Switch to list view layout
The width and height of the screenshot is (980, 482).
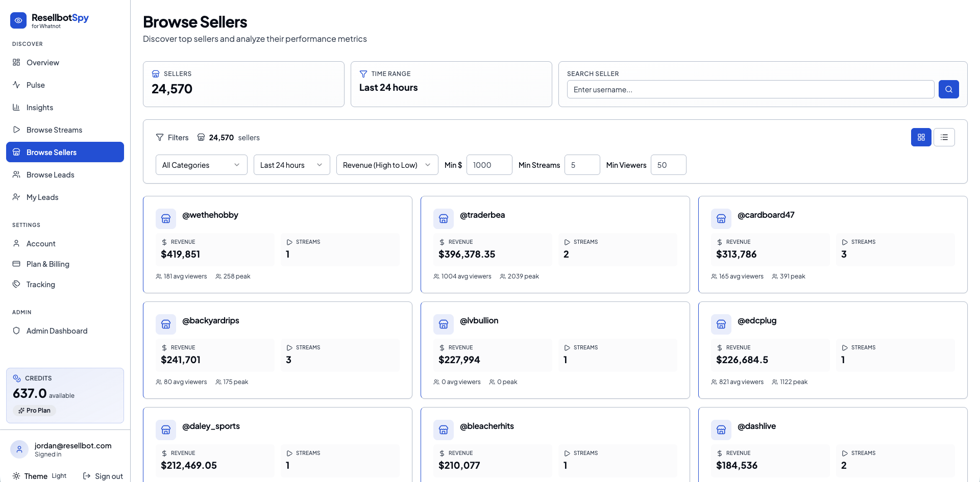click(944, 137)
